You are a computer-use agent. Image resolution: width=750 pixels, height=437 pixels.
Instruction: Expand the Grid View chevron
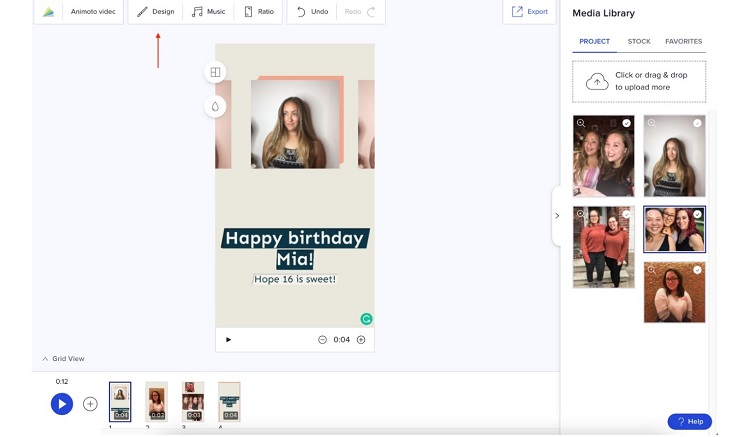point(45,358)
